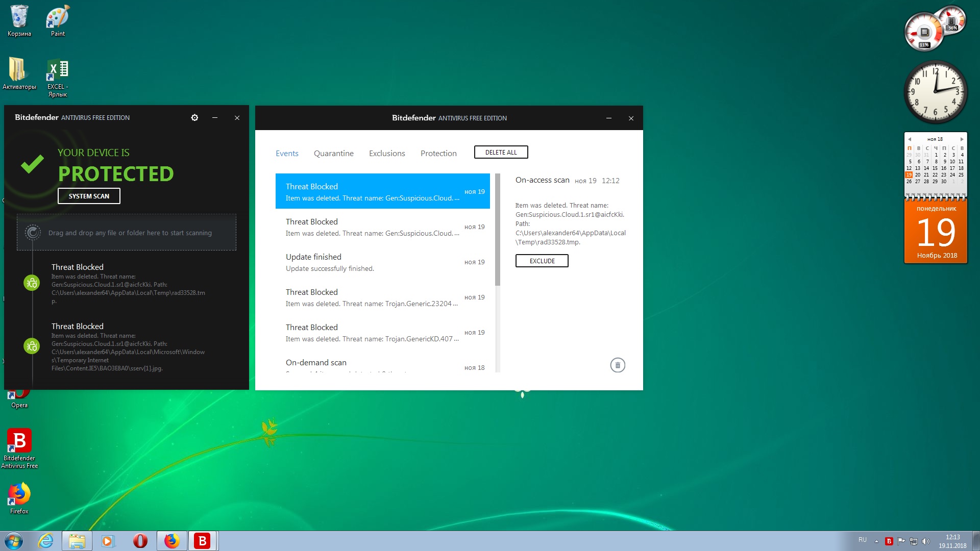Open the Exclusions tab
Screen dimensions: 980x551
click(387, 154)
